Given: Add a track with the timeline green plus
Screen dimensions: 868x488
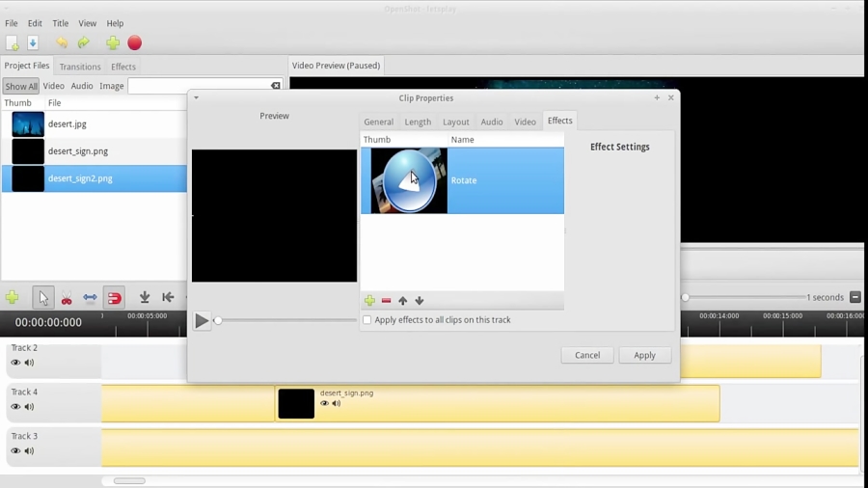Looking at the screenshot, I should (x=13, y=298).
